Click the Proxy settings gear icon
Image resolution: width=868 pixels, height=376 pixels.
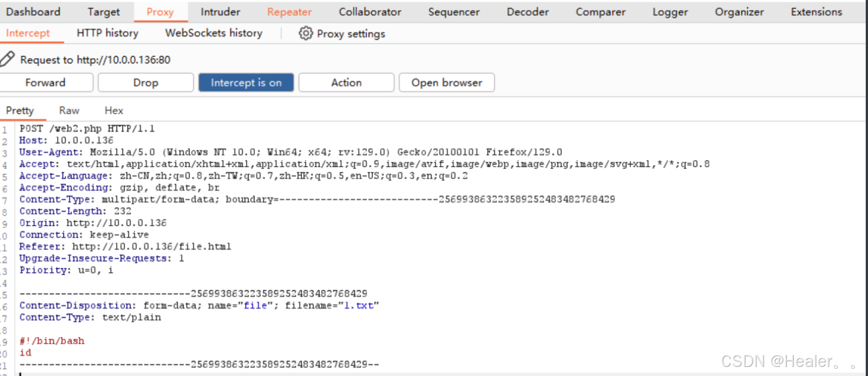(306, 33)
